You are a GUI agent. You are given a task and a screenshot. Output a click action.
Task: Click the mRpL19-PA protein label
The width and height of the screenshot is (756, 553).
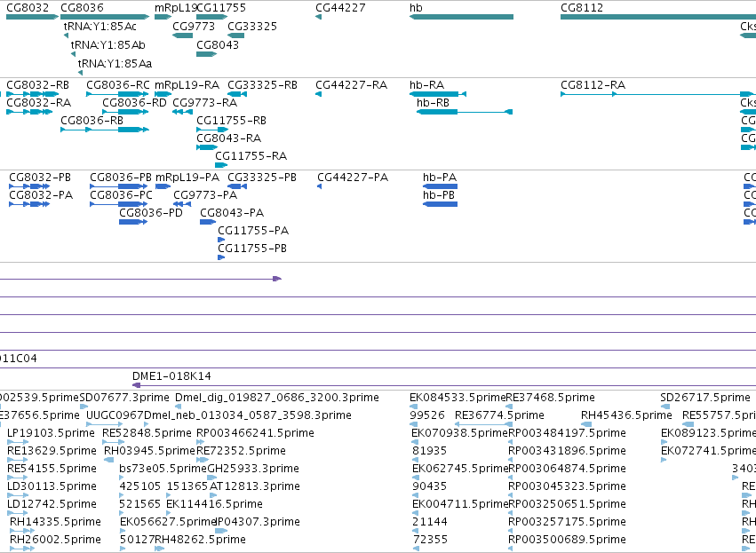coord(187,178)
